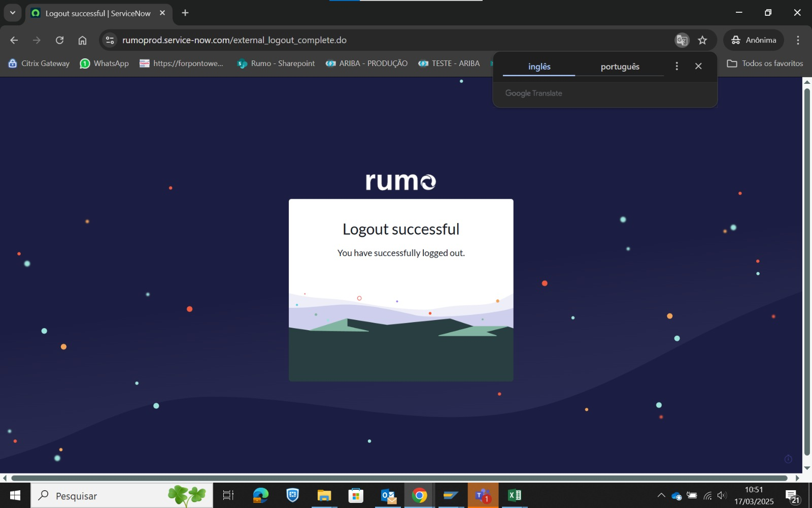Screen dimensions: 812x508
Task: Reload the logout page
Action: [x=59, y=40]
